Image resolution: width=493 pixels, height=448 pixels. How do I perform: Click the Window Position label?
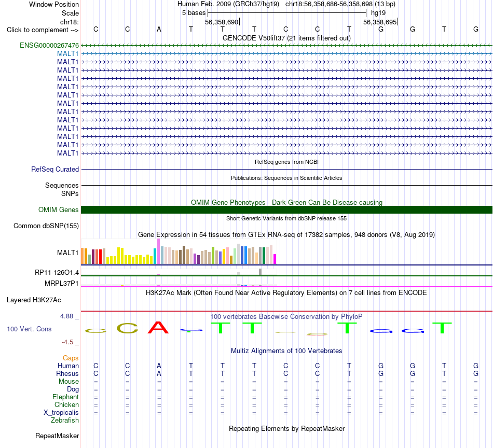[x=54, y=4]
